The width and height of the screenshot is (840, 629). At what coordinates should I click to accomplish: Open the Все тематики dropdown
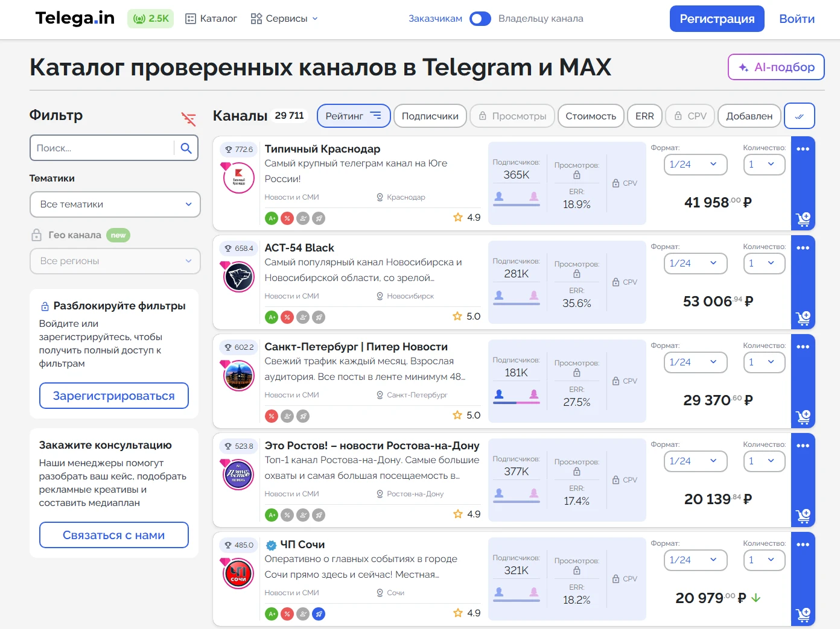point(115,204)
